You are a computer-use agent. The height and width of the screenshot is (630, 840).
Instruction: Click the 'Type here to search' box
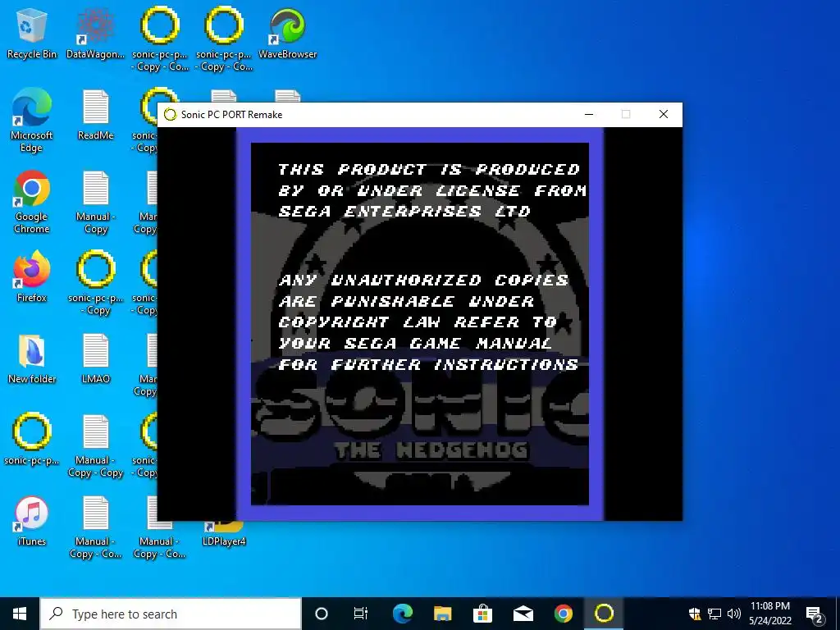(171, 614)
